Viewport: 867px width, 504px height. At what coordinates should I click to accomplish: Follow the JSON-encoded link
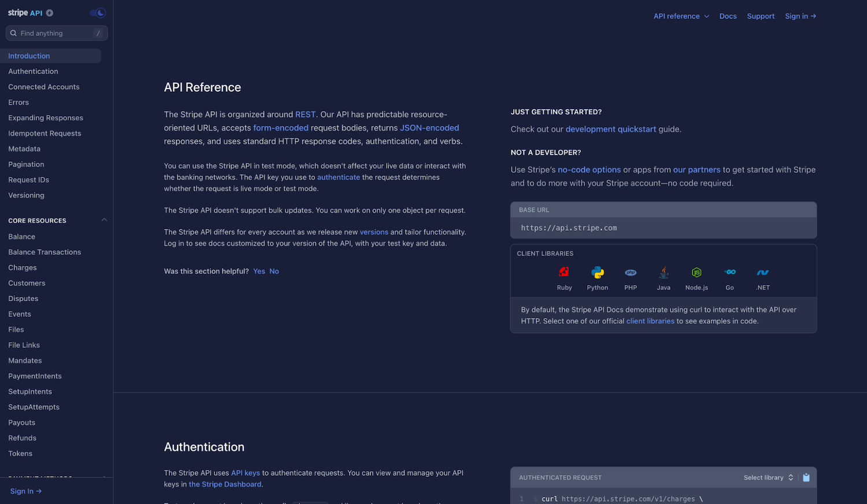[429, 128]
